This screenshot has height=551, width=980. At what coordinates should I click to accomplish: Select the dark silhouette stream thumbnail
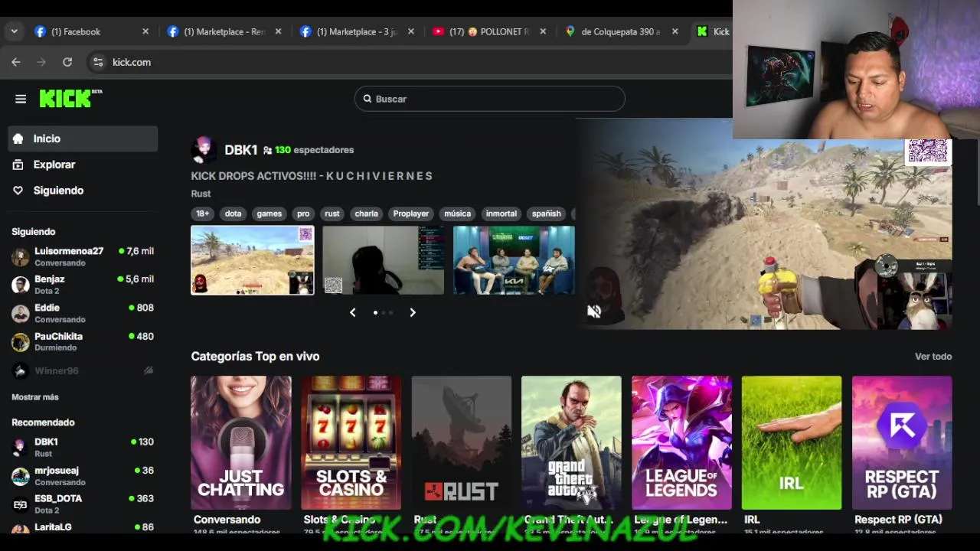(383, 260)
